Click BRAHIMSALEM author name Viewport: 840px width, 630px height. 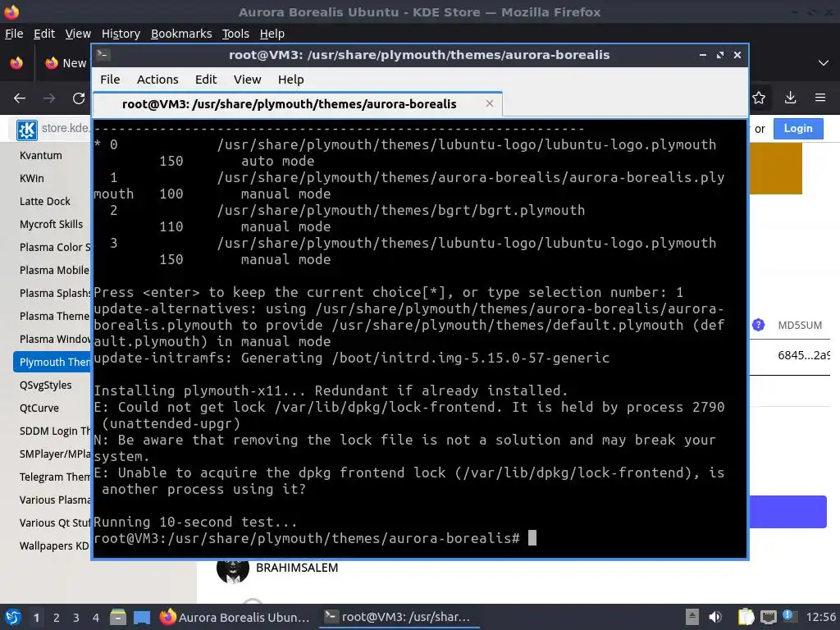tap(297, 568)
